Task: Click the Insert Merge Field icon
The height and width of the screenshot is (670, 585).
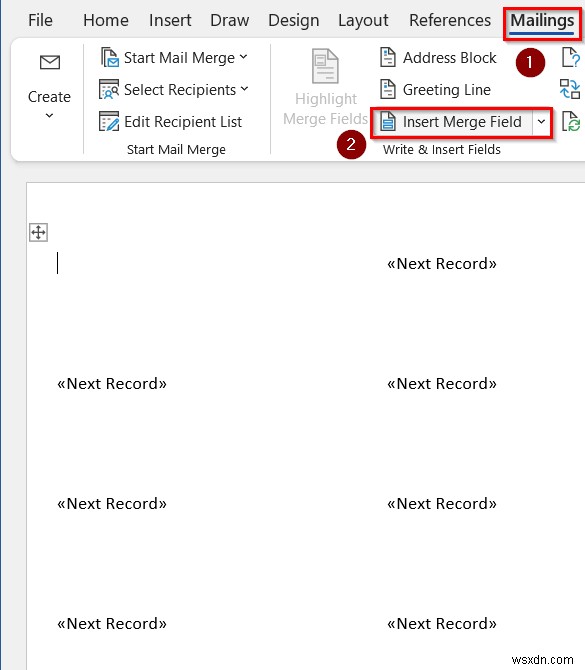Action: pyautogui.click(x=388, y=121)
